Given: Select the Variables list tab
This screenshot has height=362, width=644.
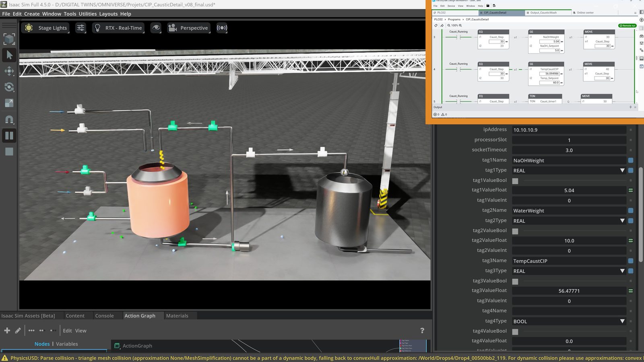Looking at the screenshot, I should [x=67, y=344].
